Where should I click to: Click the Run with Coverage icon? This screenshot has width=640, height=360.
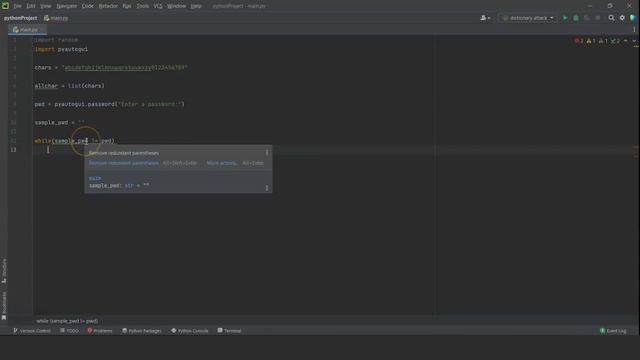pos(587,18)
